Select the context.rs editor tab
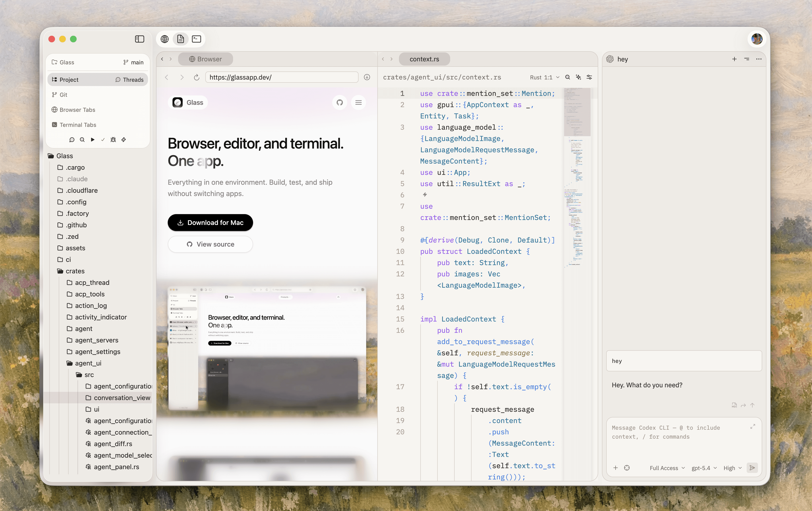Screen dimensions: 812x511 (x=424, y=59)
